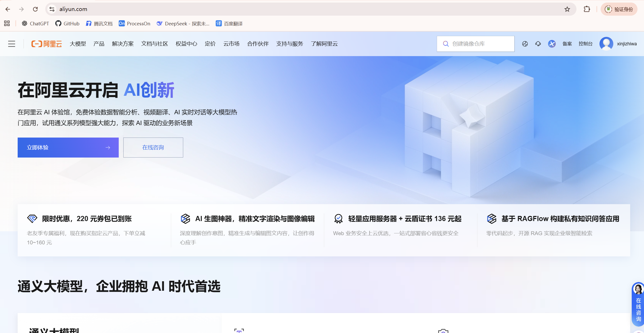Viewport: 644px width, 333px height.
Task: Open the 腾讯文档 bookmark
Action: (x=99, y=24)
